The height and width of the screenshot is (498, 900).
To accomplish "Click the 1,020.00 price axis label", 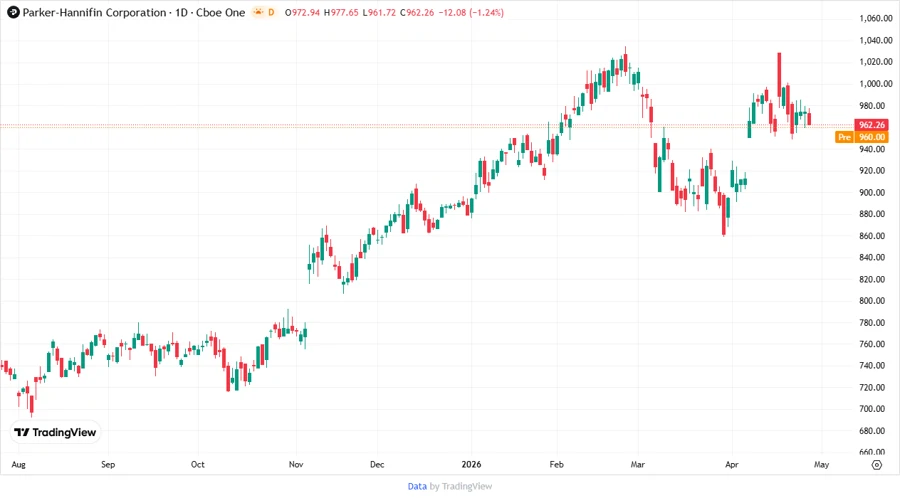I will click(876, 62).
